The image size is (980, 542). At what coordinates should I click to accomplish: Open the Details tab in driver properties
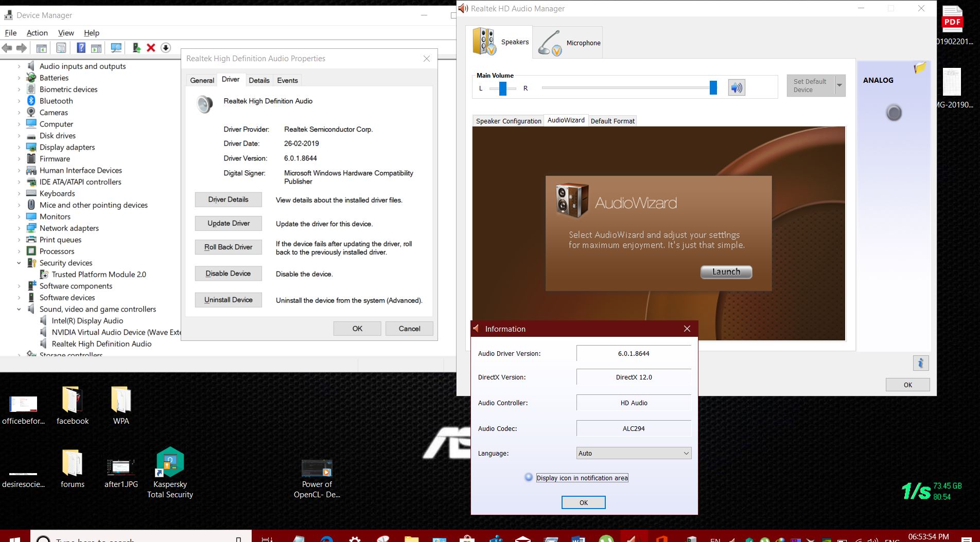coord(259,80)
